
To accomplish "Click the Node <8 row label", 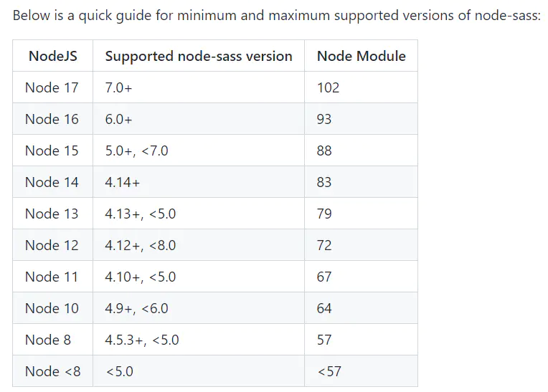I will 53,371.
